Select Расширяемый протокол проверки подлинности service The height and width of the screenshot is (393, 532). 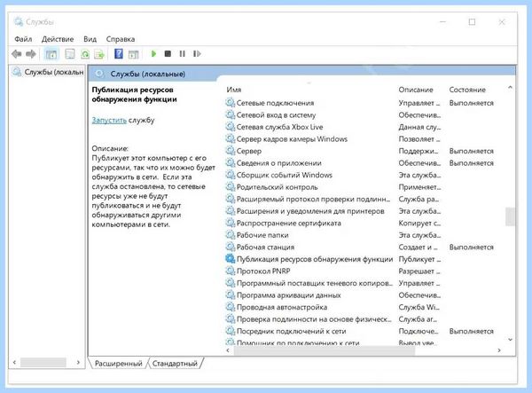[x=313, y=199]
